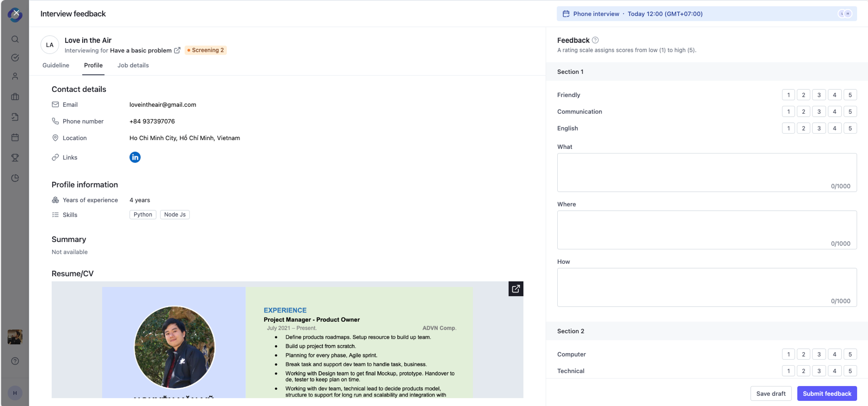The height and width of the screenshot is (406, 868).
Task: Open job link icon beside "Have a basic problem"
Action: click(x=177, y=50)
